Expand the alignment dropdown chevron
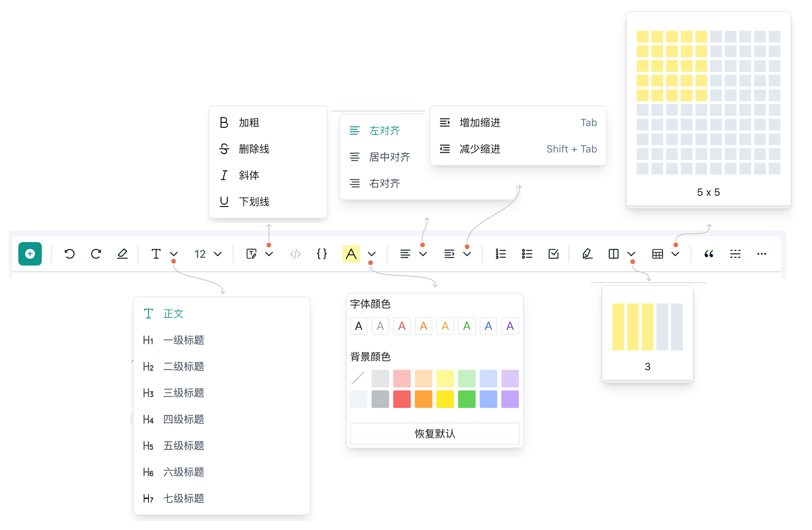 click(423, 254)
